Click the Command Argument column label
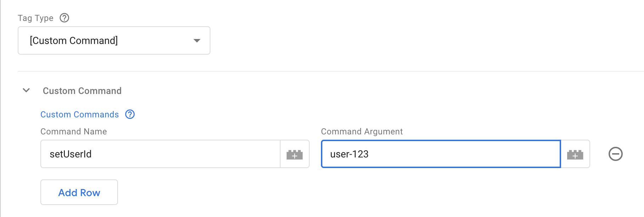The image size is (644, 217). pos(361,132)
